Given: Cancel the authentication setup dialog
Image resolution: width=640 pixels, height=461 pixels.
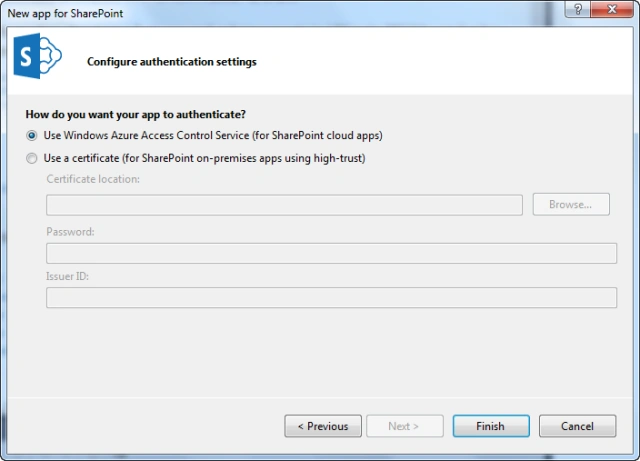Looking at the screenshot, I should tap(578, 426).
